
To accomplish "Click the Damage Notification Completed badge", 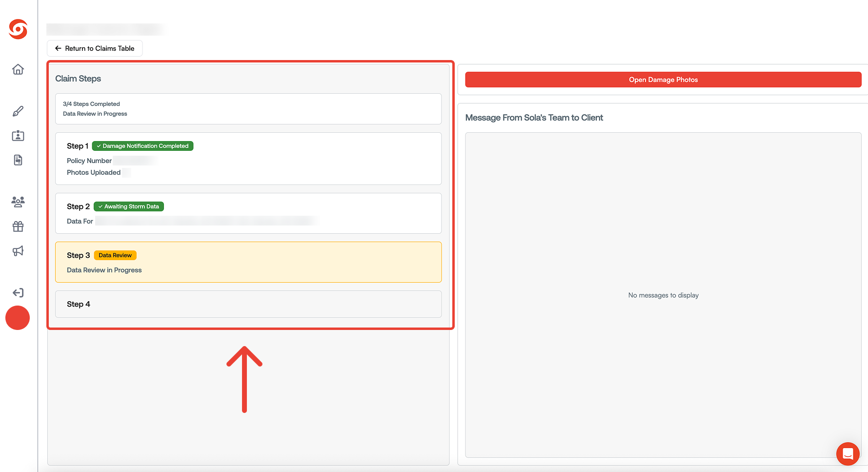I will pos(142,145).
